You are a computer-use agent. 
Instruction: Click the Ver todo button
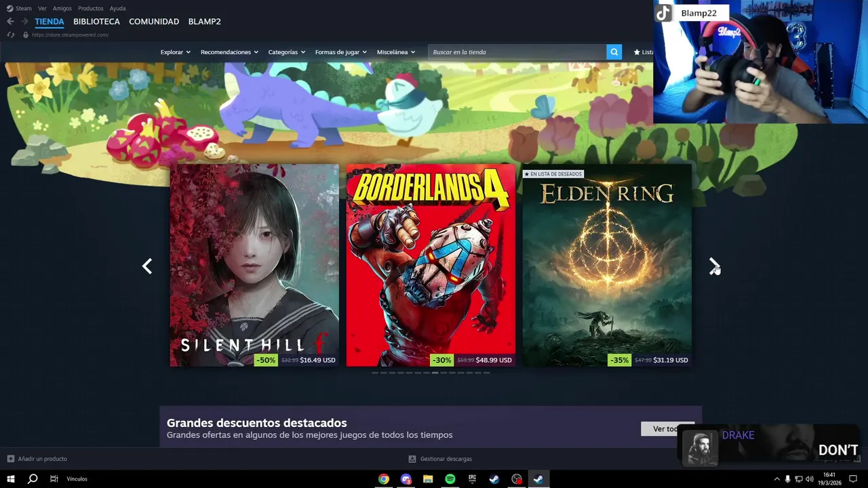(667, 429)
